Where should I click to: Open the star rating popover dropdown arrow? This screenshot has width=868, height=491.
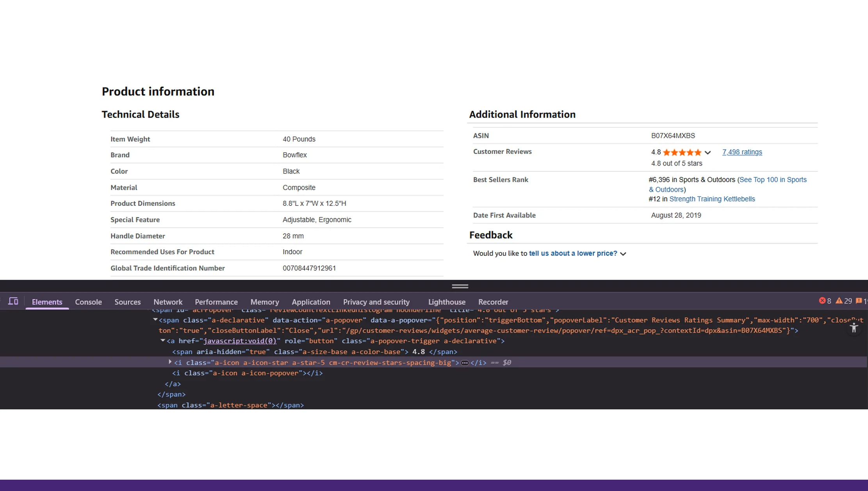708,152
